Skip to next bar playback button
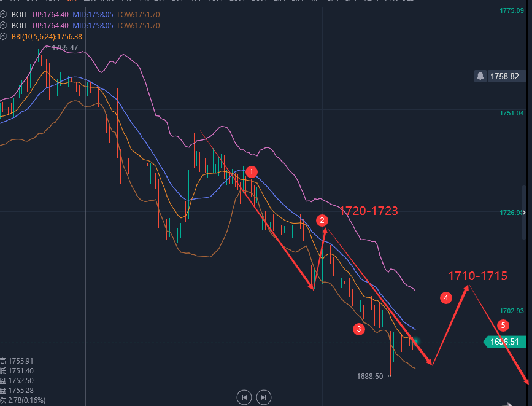This screenshot has width=532, height=406. click(264, 397)
